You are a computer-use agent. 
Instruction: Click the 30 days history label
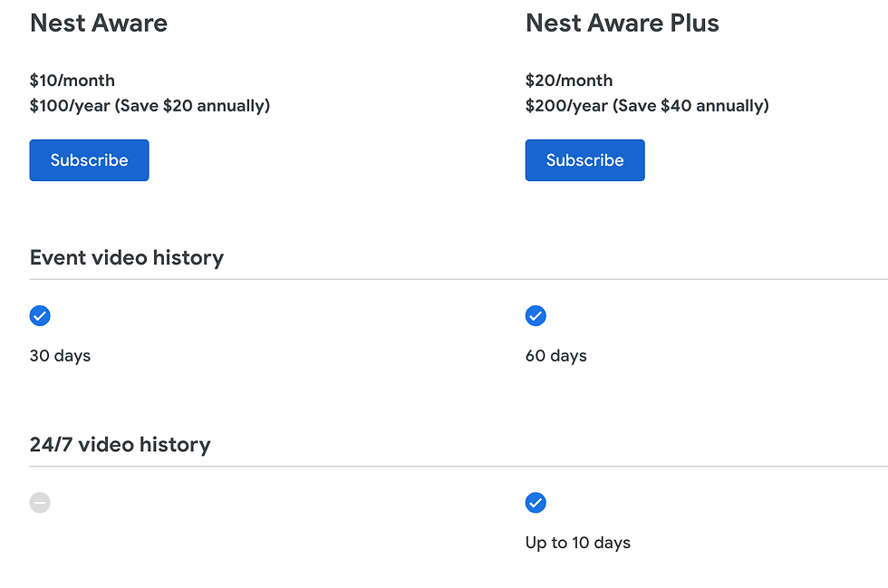[60, 355]
